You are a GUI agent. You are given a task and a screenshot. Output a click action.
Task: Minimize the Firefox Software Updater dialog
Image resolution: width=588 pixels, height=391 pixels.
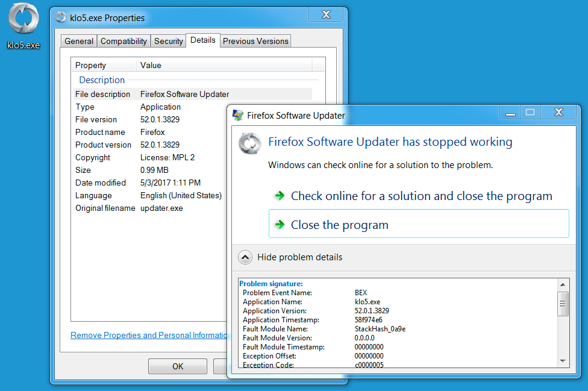510,112
